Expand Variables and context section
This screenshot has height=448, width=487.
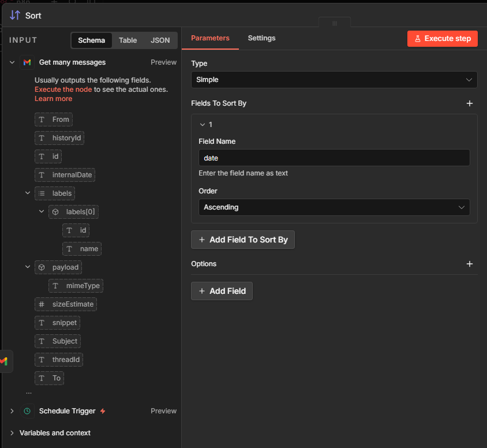(12, 433)
